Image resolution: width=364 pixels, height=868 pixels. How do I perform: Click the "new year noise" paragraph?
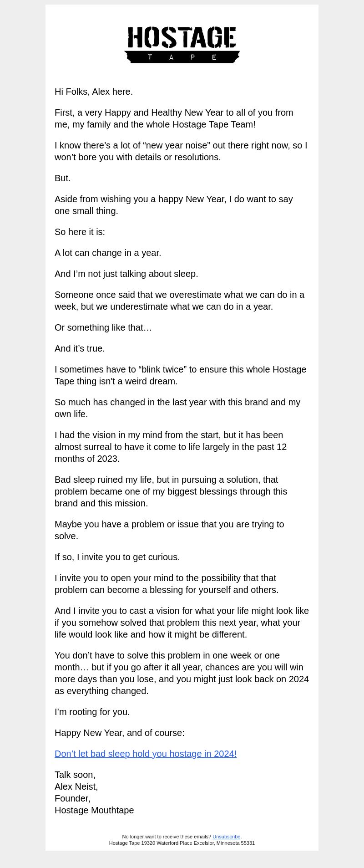coord(181,151)
